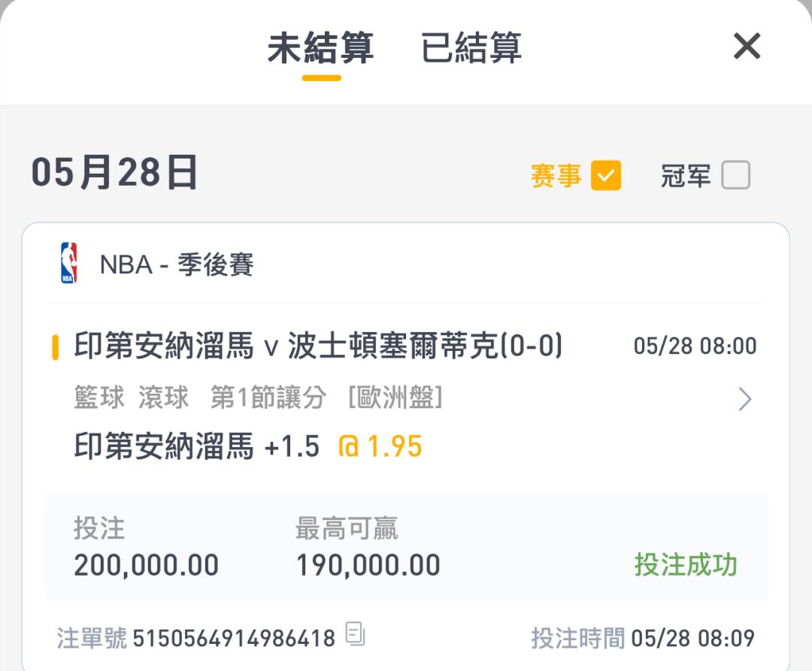Open the NBA - 季後賽 league header
This screenshot has width=812, height=671.
(177, 264)
